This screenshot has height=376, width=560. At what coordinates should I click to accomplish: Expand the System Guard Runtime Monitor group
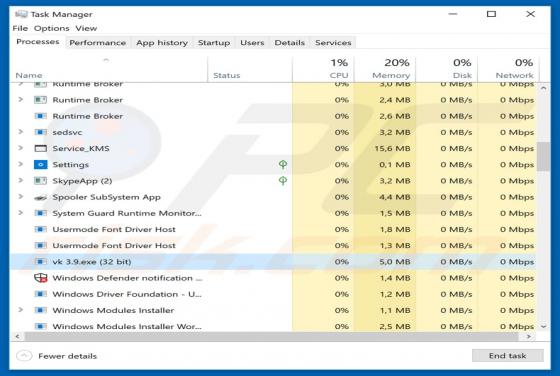[20, 213]
